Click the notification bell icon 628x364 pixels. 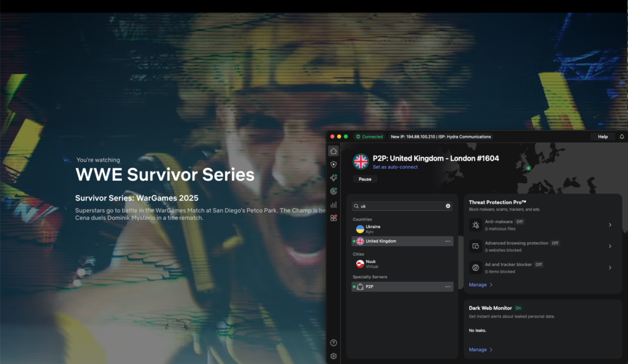[x=622, y=137]
